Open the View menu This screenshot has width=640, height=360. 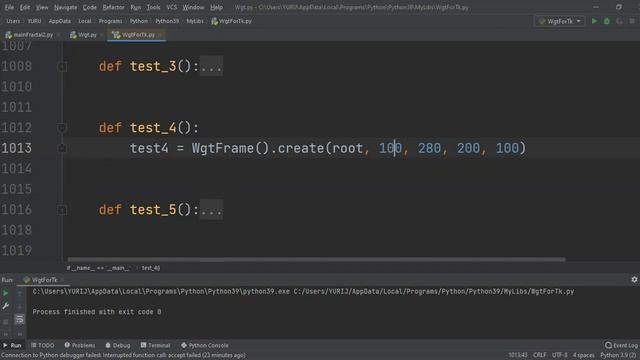click(x=42, y=7)
